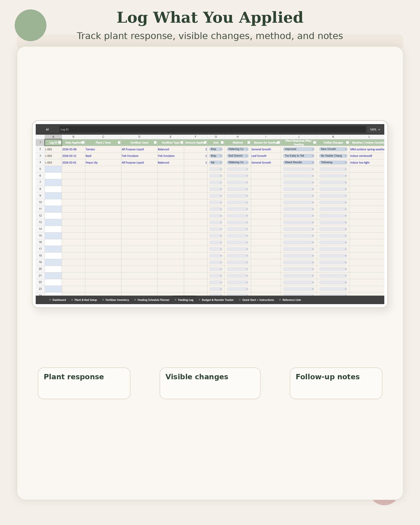Open the Soil Drench method dropdown
This screenshot has width=420, height=525.
coord(237,156)
